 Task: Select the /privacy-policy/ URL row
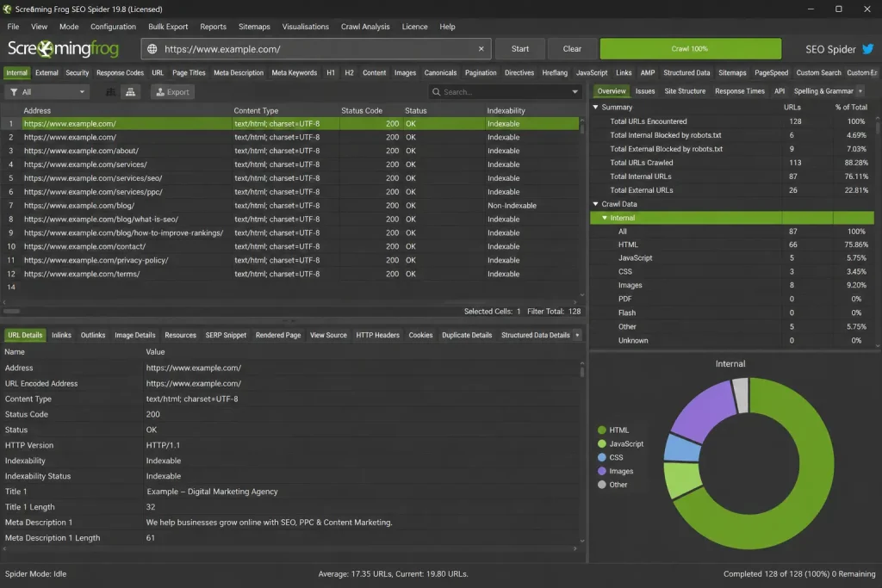[x=291, y=260]
